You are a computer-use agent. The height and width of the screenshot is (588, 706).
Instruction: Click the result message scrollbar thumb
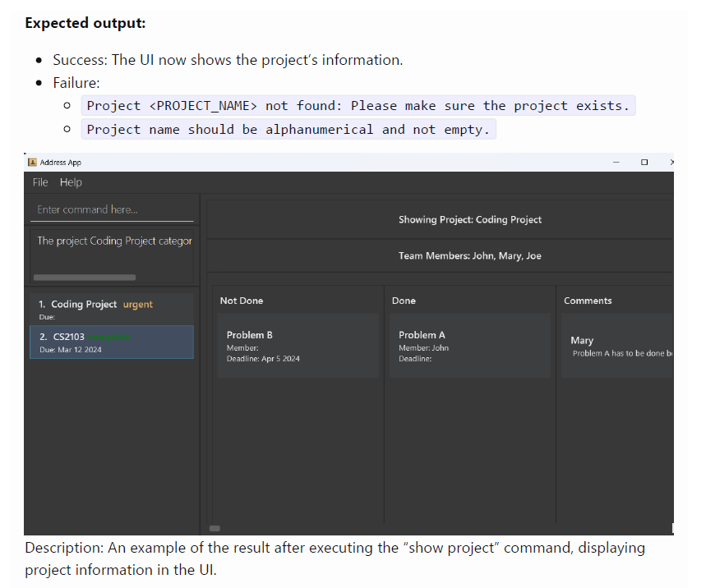84,278
